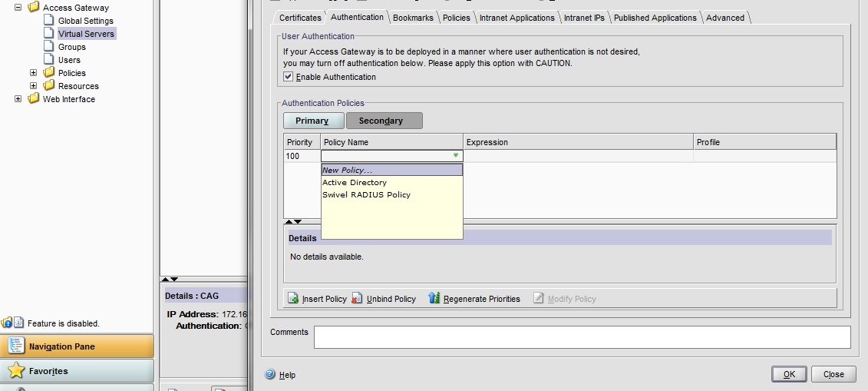This screenshot has width=868, height=391.
Task: Open the Intranet IPs tab
Action: click(584, 18)
